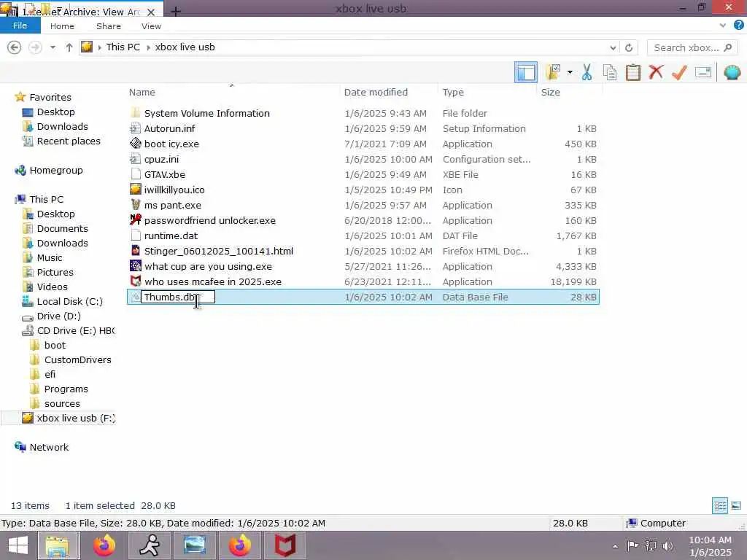Click the globe icon in the toolbar

click(x=732, y=72)
